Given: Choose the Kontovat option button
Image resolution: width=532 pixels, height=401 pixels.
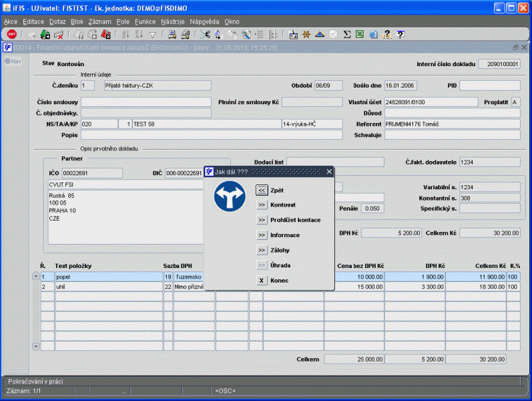Looking at the screenshot, I should point(262,205).
